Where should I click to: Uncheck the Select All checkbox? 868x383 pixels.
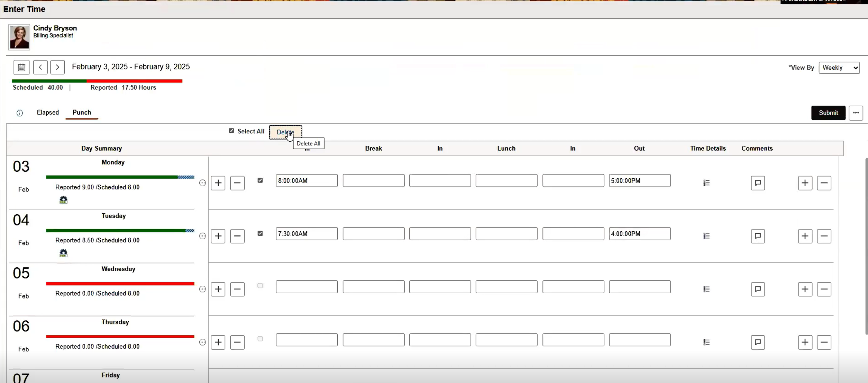point(231,131)
